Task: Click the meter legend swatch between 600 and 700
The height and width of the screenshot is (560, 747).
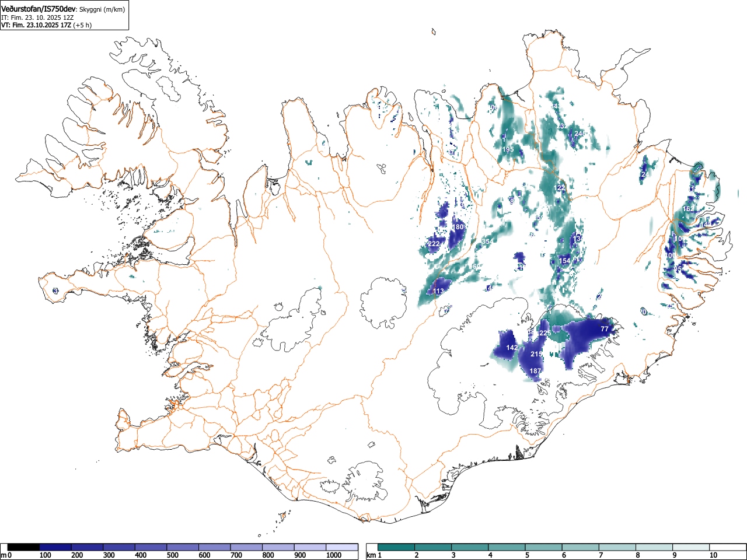Action: 215,547
